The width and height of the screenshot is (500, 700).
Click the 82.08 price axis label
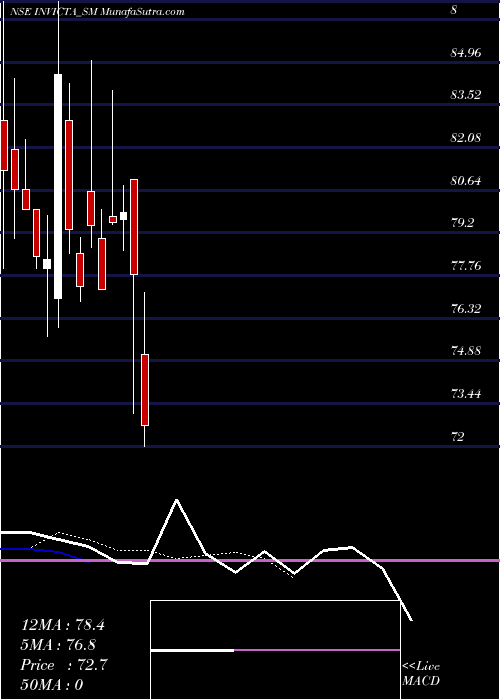click(x=466, y=138)
